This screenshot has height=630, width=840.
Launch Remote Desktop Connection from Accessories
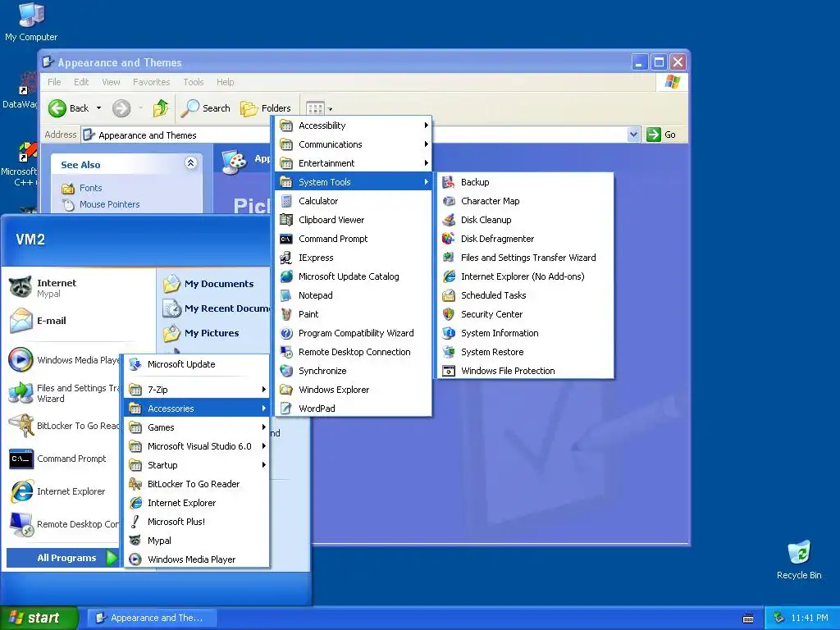coord(354,352)
